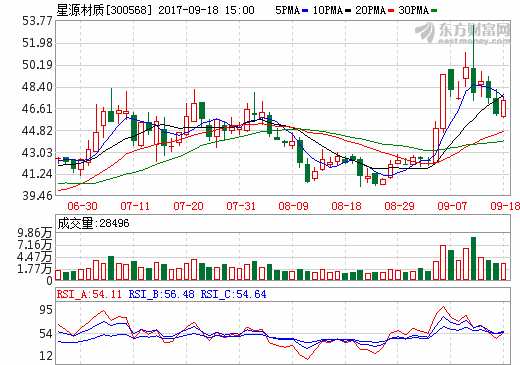This screenshot has height=365, width=520.
Task: Click the 07-11 date label
Action: 135,206
